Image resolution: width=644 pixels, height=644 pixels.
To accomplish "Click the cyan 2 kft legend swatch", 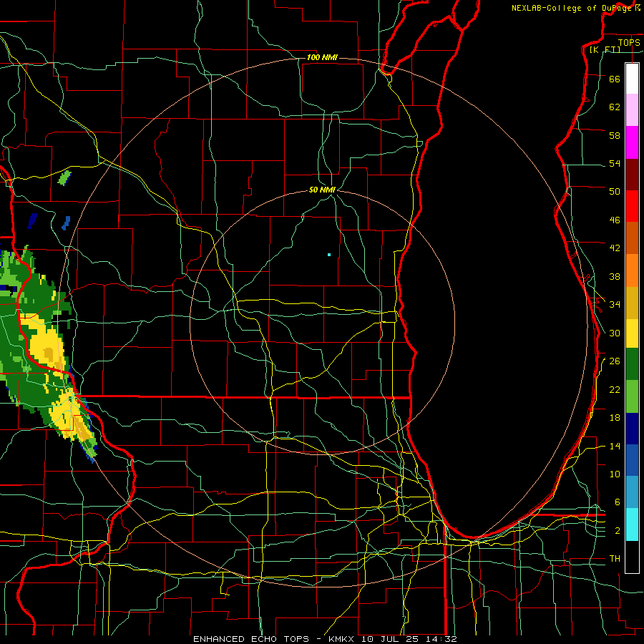I will pyautogui.click(x=632, y=525).
